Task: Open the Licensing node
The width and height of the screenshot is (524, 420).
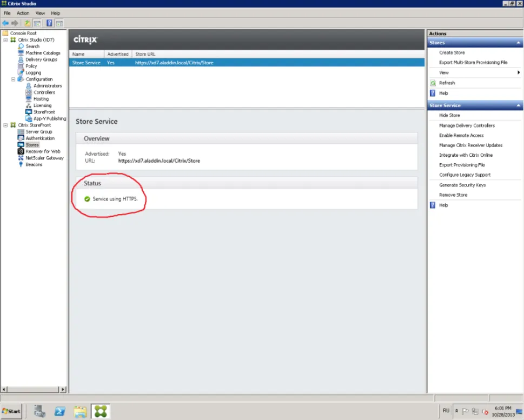Action: pyautogui.click(x=42, y=105)
